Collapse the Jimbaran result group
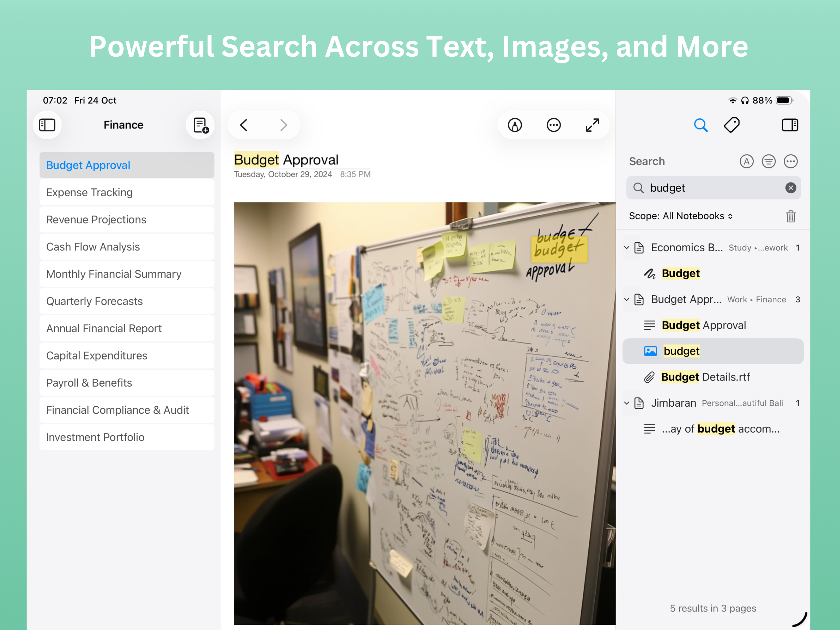The image size is (840, 630). (627, 403)
